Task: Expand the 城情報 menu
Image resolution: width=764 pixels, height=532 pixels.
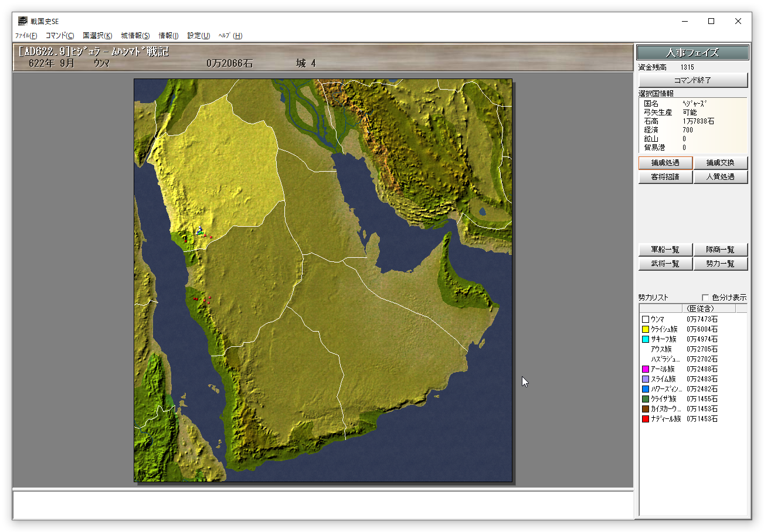Action: pyautogui.click(x=135, y=36)
